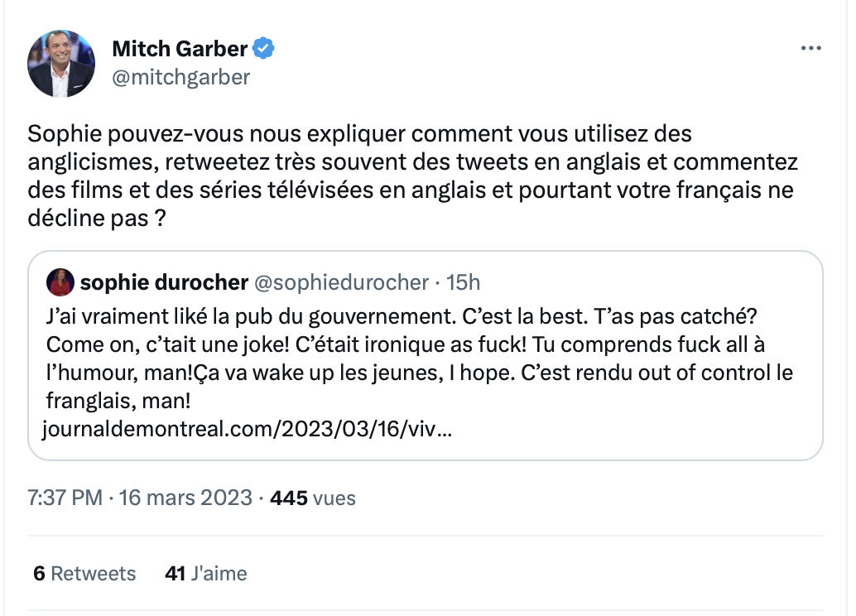Open the journaldemontreal.com article link

(x=248, y=429)
